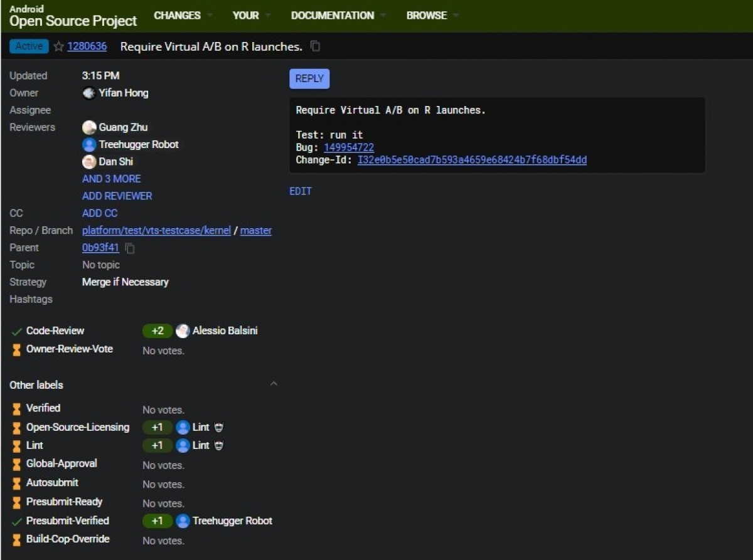Click the Owner-Review-Vote hourglass icon
Viewport: 753px width, 560px height.
17,350
